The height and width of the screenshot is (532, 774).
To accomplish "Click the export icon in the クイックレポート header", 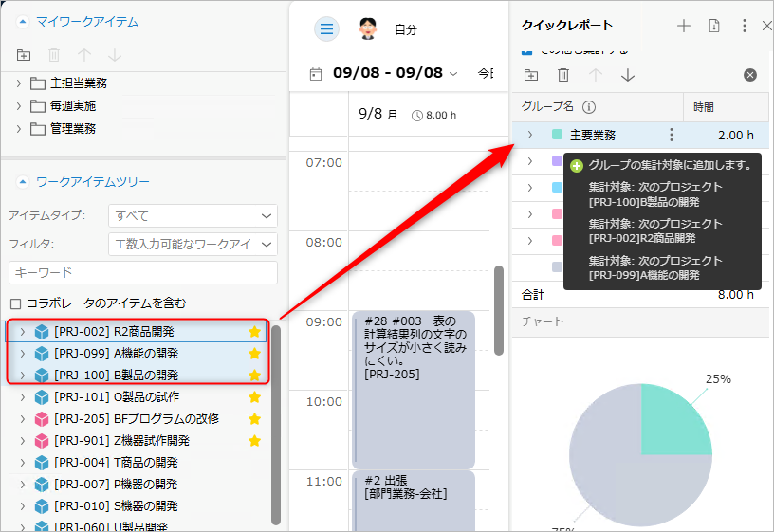I will point(714,26).
